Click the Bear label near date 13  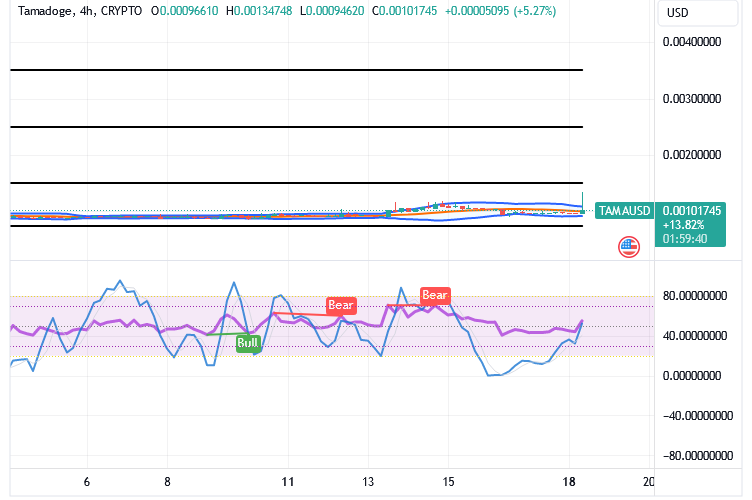coord(341,305)
